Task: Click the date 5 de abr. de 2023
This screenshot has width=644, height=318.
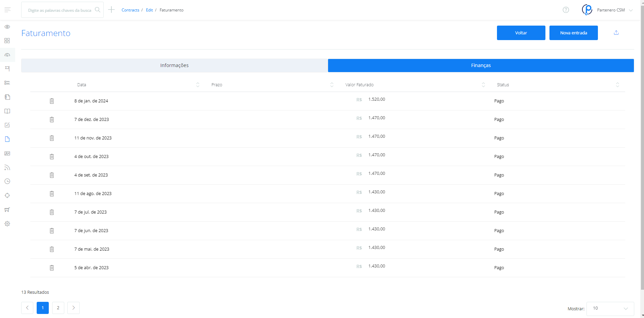Action: (x=92, y=268)
